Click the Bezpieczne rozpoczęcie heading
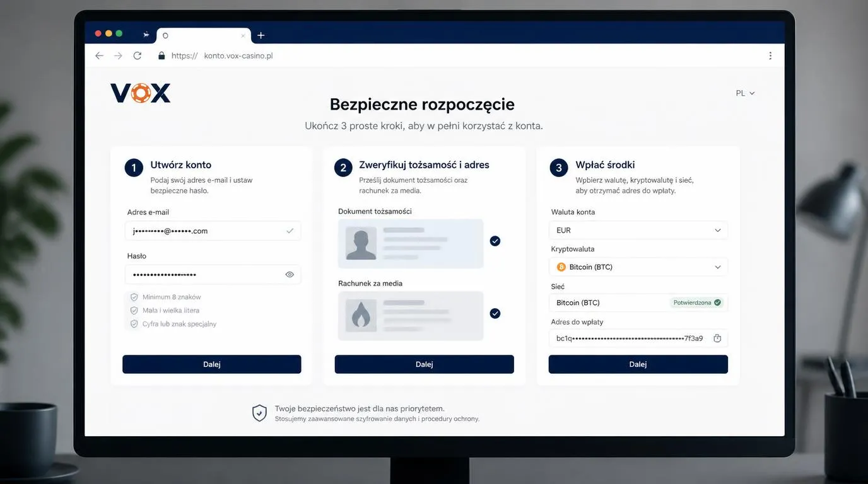The image size is (868, 484). 422,104
